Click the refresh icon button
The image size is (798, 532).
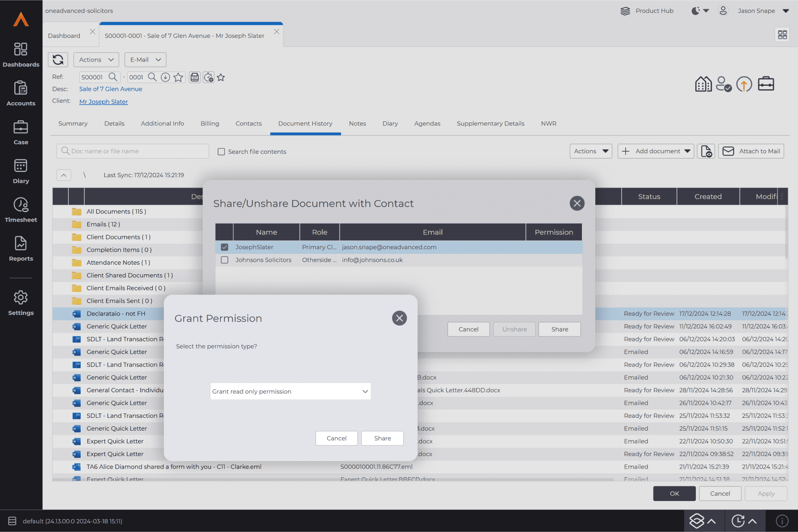(x=58, y=59)
